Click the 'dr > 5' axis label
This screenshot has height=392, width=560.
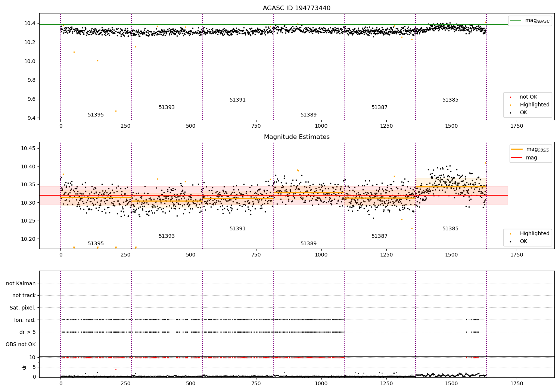coord(28,332)
